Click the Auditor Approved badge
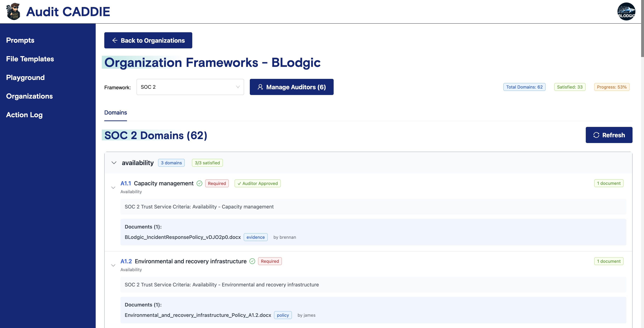Viewport: 644px width, 328px height. [x=257, y=183]
